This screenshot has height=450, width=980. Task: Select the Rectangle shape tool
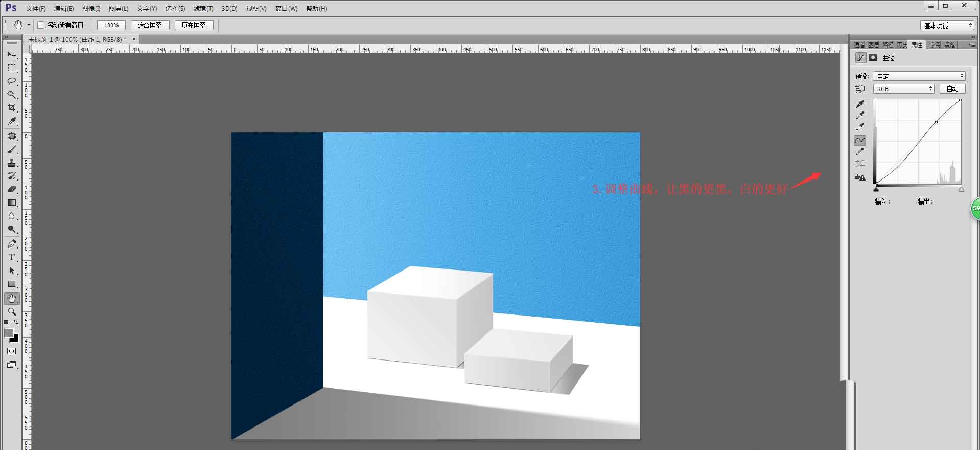tap(12, 284)
